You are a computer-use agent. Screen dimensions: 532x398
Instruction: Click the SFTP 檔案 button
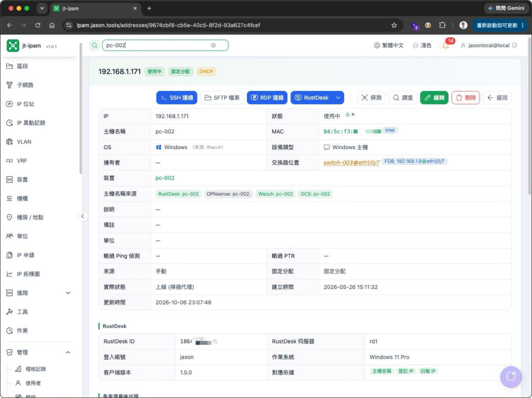coord(222,98)
